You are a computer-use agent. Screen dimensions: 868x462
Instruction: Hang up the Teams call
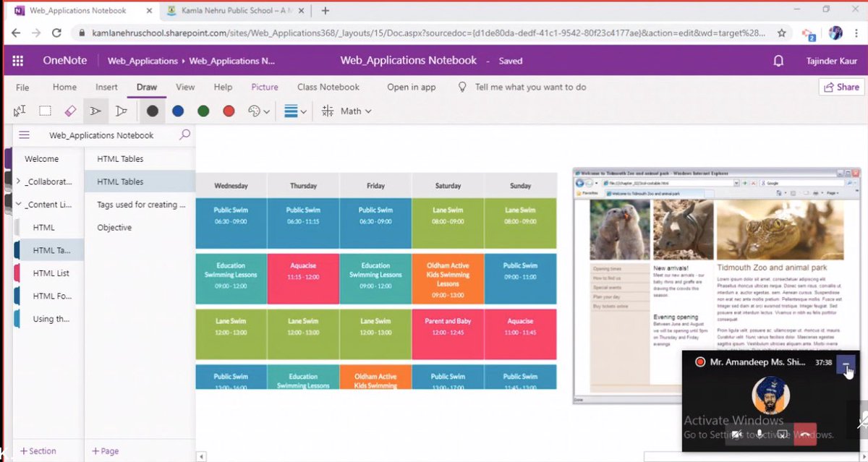[x=804, y=435]
